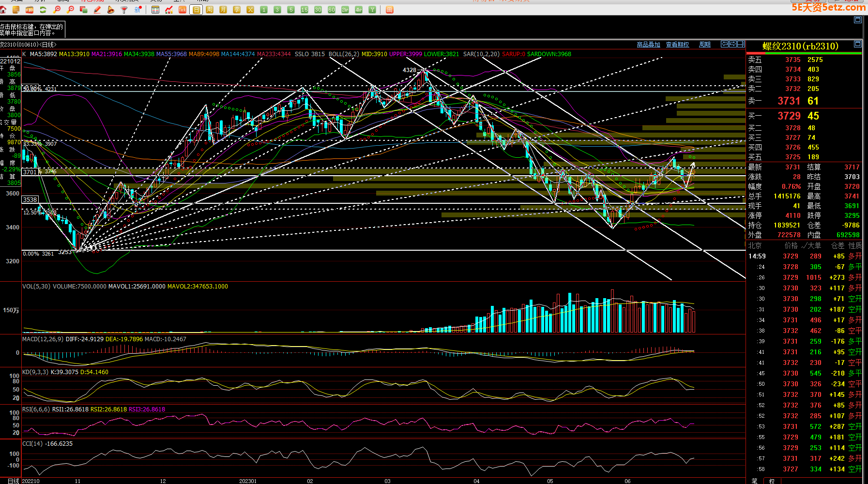Click the Tick chart icon
The image size is (868, 484).
click(x=183, y=10)
